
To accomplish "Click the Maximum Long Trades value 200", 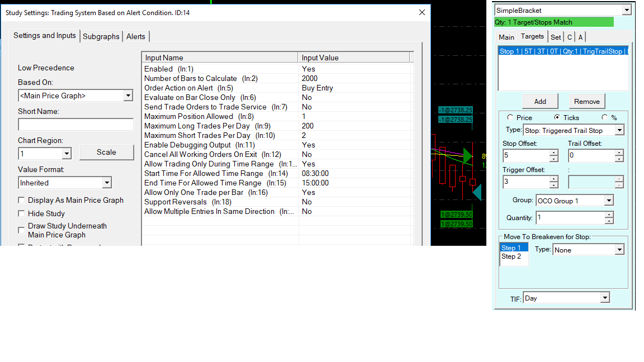I will click(307, 126).
